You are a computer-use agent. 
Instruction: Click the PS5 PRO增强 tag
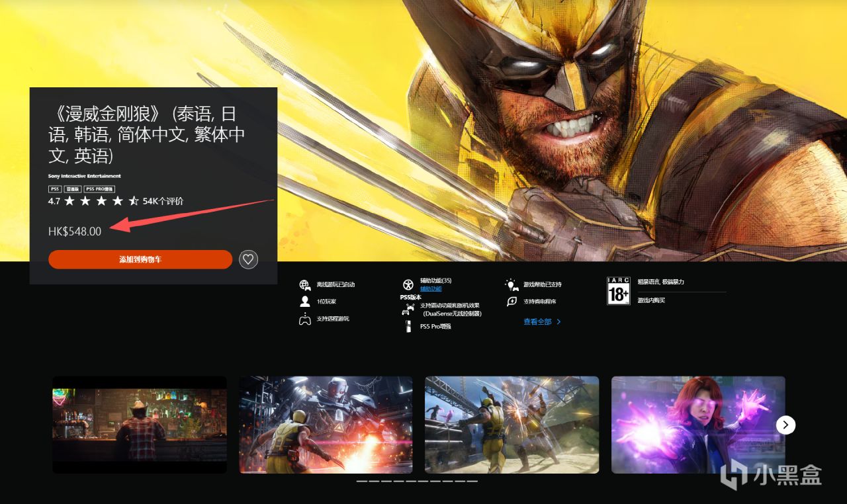[99, 189]
